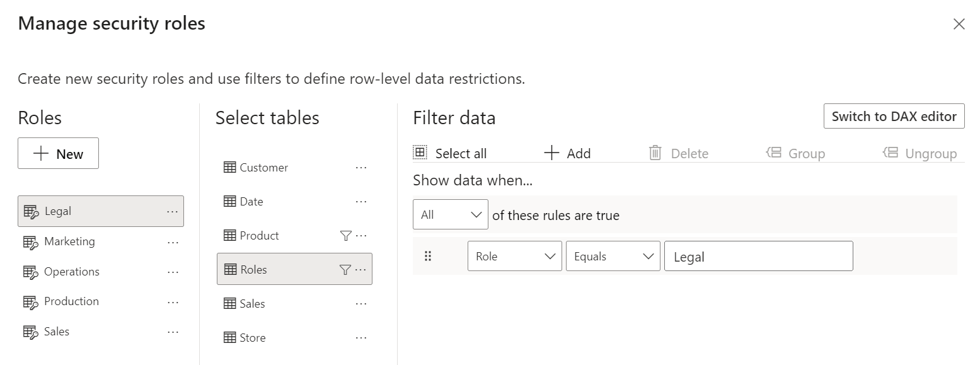
Task: Click the filter icon on the Product table
Action: tap(345, 236)
